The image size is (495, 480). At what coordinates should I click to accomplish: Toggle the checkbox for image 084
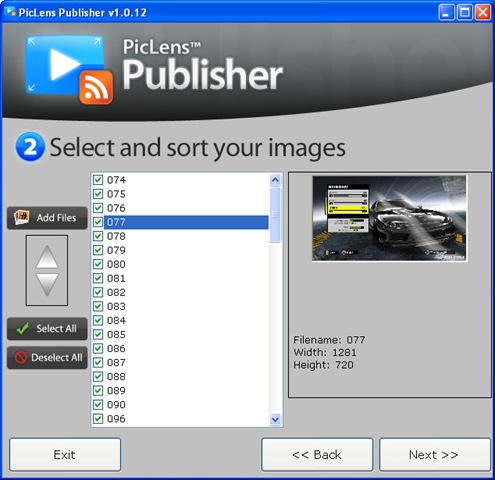pos(98,320)
